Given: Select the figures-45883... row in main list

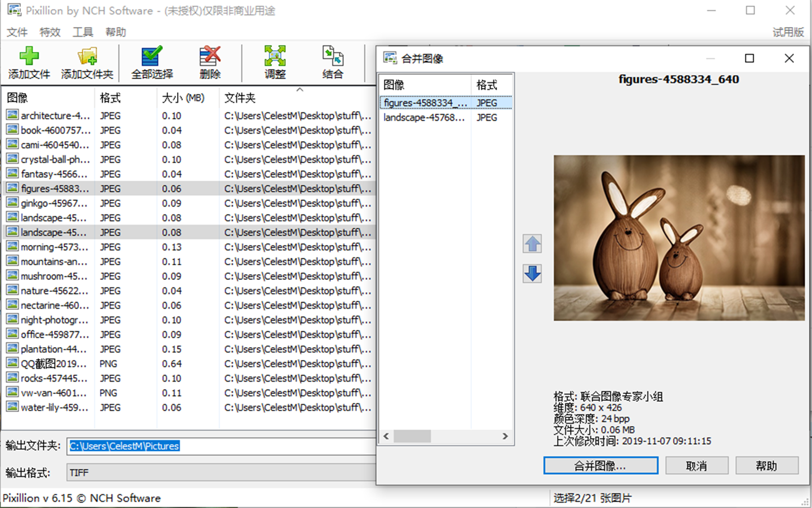Looking at the screenshot, I should (188, 189).
